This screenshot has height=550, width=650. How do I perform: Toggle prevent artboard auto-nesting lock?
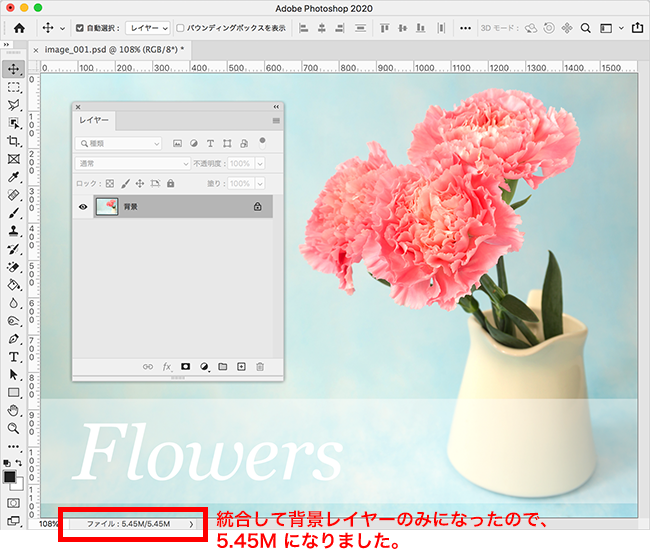click(155, 183)
